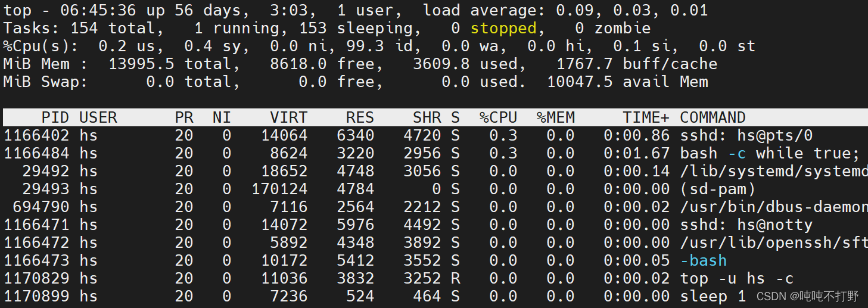
Task: Click the RES value 6340
Action: click(356, 135)
